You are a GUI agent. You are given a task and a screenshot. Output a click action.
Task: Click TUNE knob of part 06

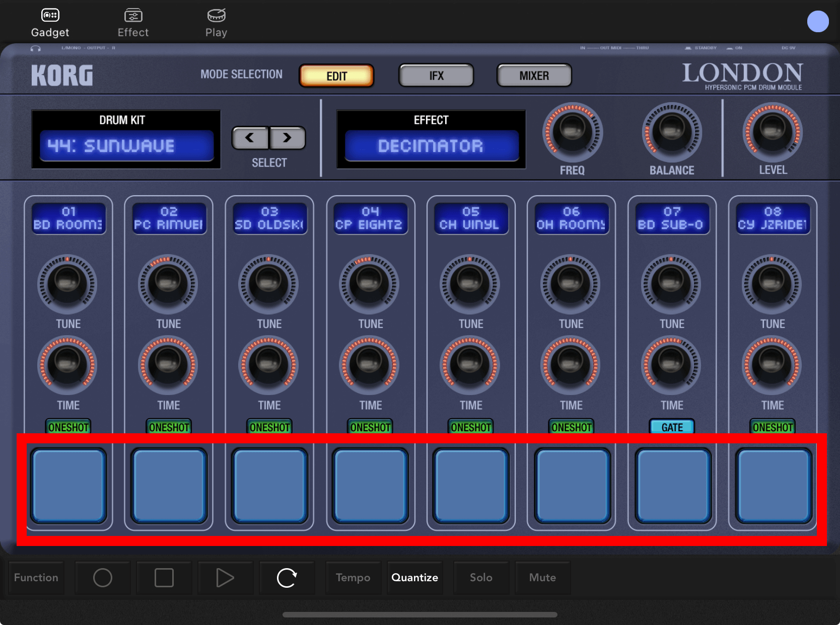point(570,284)
